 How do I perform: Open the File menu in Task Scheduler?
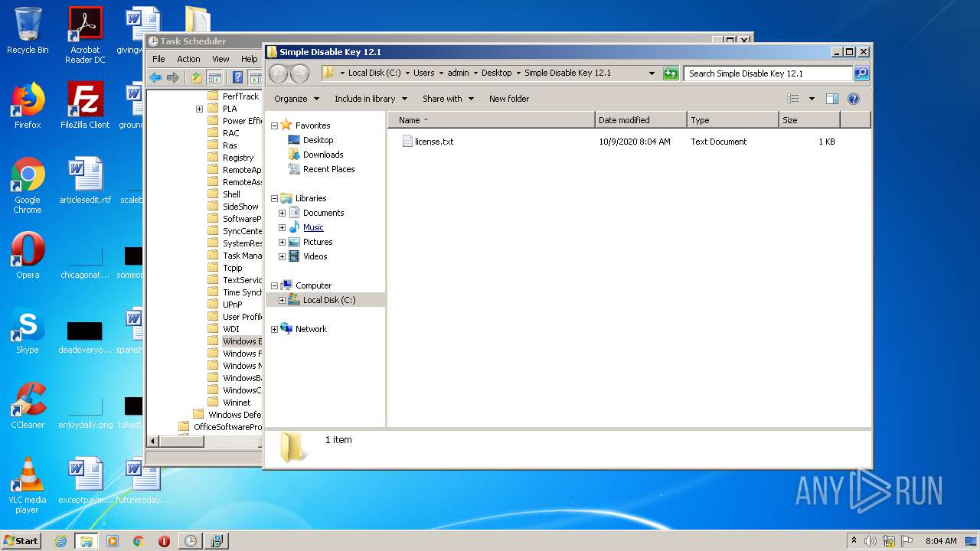[x=158, y=59]
